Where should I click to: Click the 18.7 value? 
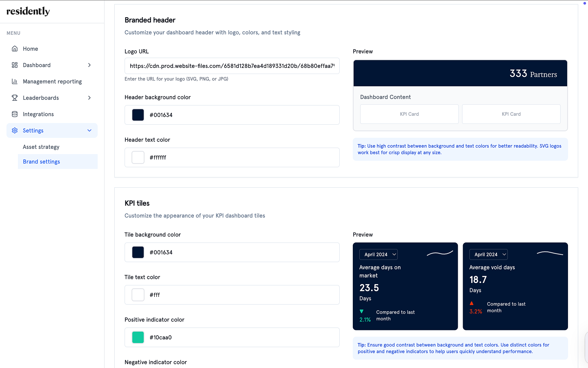[478, 280]
